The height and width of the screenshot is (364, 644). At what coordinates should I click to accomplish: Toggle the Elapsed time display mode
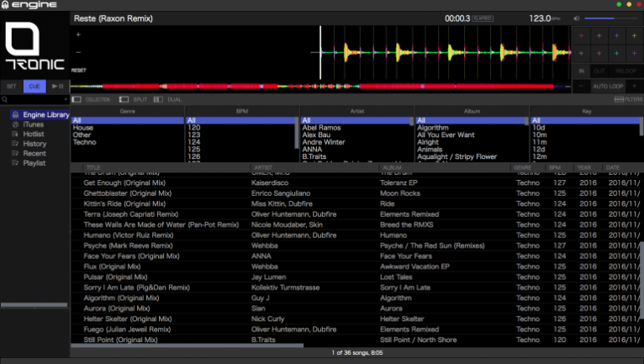point(483,18)
